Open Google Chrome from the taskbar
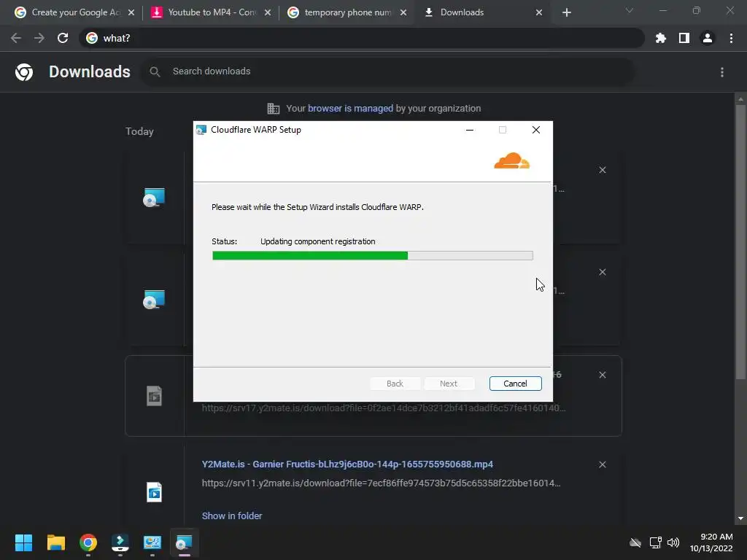This screenshot has height=560, width=747. coord(88,542)
